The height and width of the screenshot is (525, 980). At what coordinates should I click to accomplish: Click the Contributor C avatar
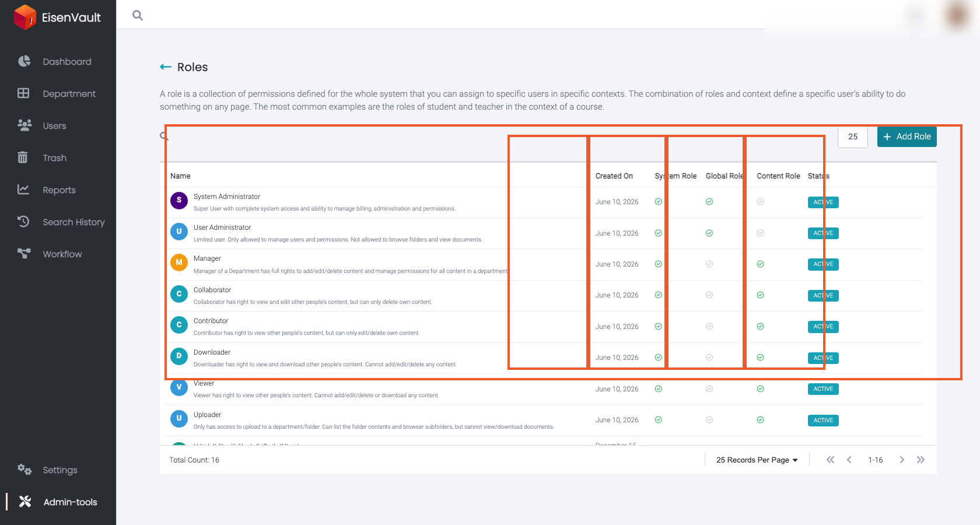(x=179, y=325)
